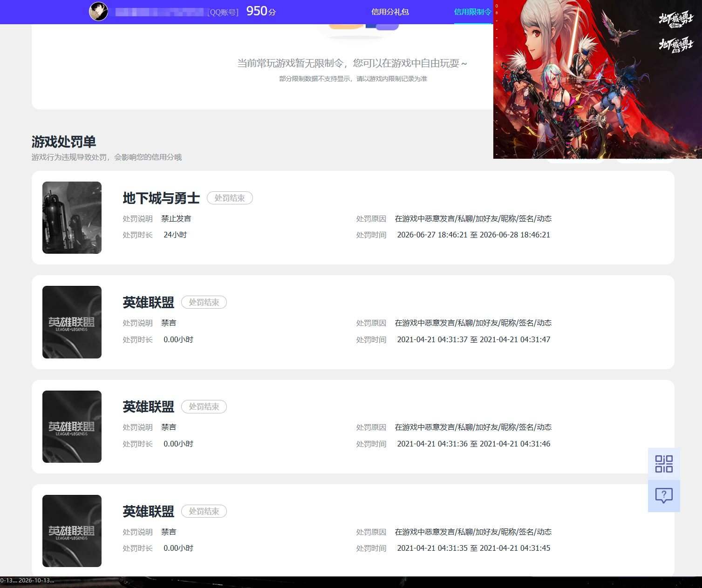Click the 英雄联盟 thumbnail of the 04:31:35 record
The width and height of the screenshot is (702, 588).
tap(72, 531)
